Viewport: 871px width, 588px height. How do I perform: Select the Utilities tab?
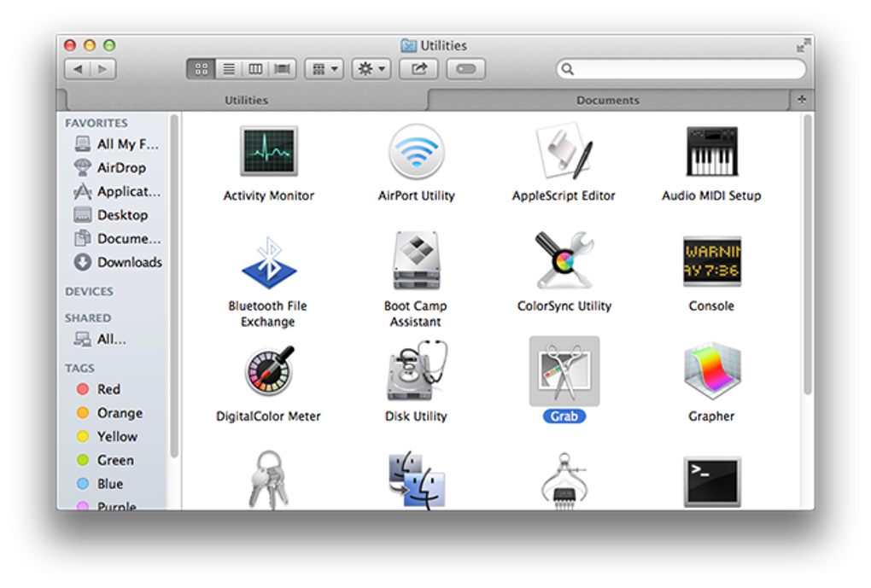(246, 100)
